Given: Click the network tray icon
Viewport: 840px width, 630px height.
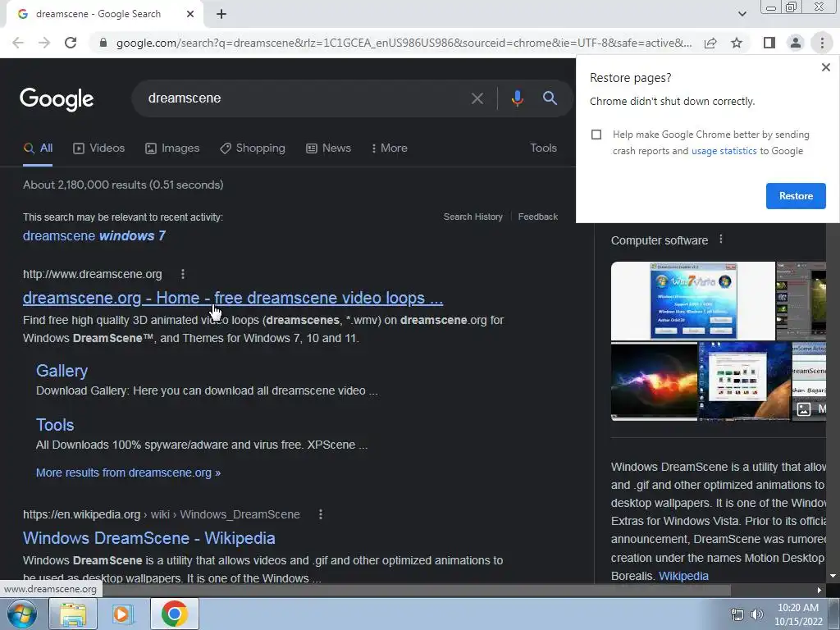Looking at the screenshot, I should [x=737, y=615].
